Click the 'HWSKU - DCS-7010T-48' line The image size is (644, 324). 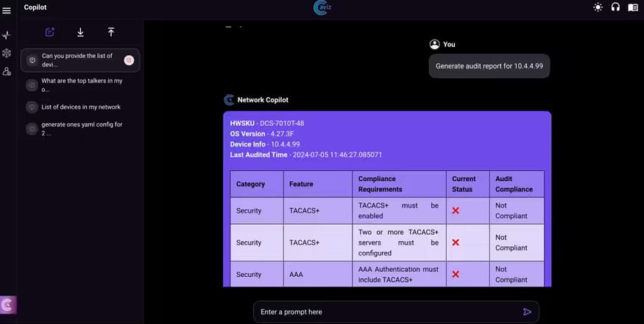(x=267, y=124)
